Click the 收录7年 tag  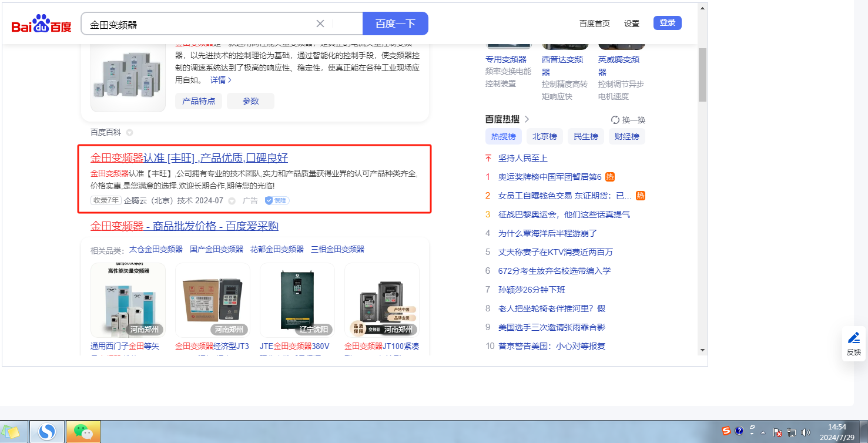(x=106, y=200)
